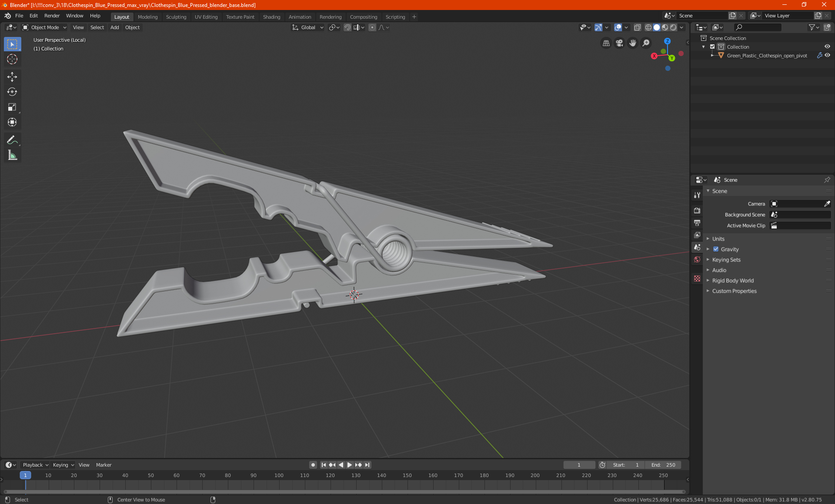Hide Green_Plastic_Clothespin object with eye icon
This screenshot has height=504, width=835.
(x=827, y=56)
